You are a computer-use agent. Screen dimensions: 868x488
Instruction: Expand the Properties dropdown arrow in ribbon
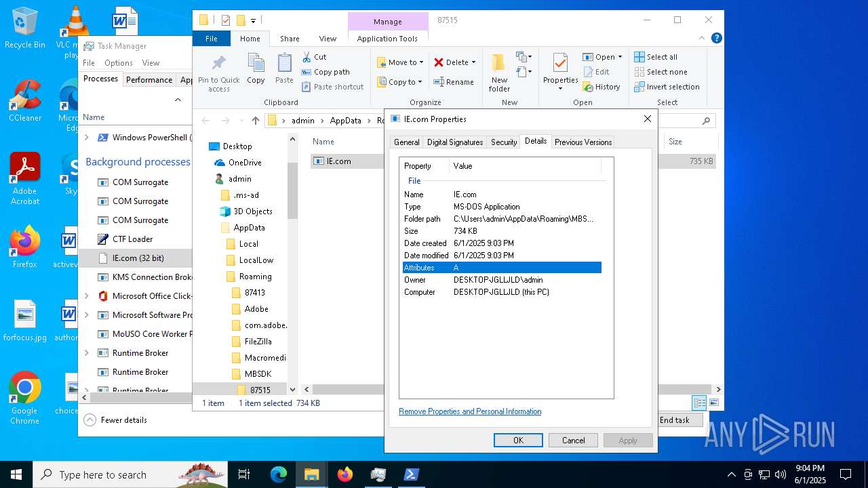coord(560,89)
